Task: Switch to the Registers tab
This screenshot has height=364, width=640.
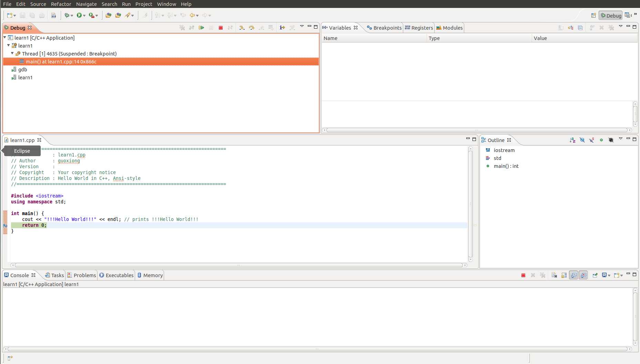Action: pyautogui.click(x=419, y=28)
